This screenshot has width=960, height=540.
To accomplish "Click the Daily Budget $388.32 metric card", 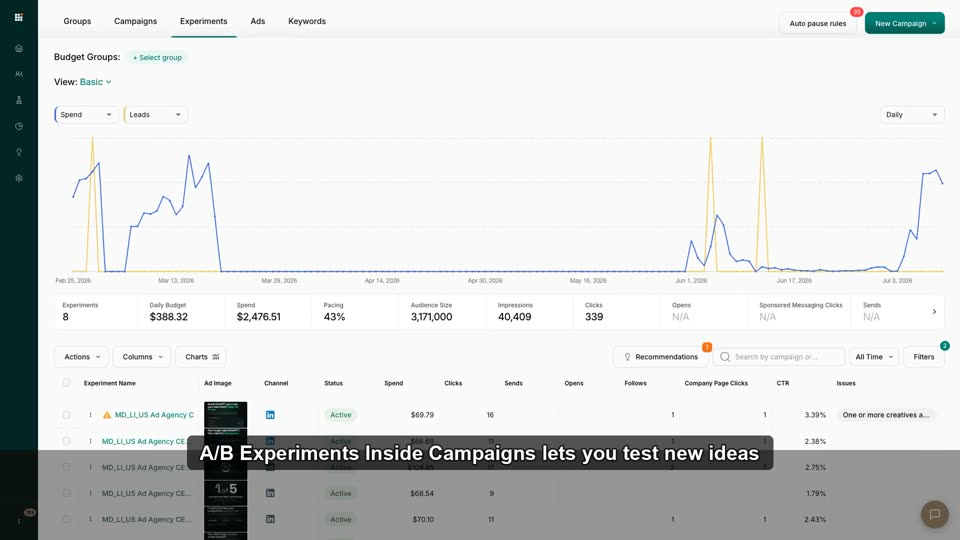I will (181, 312).
